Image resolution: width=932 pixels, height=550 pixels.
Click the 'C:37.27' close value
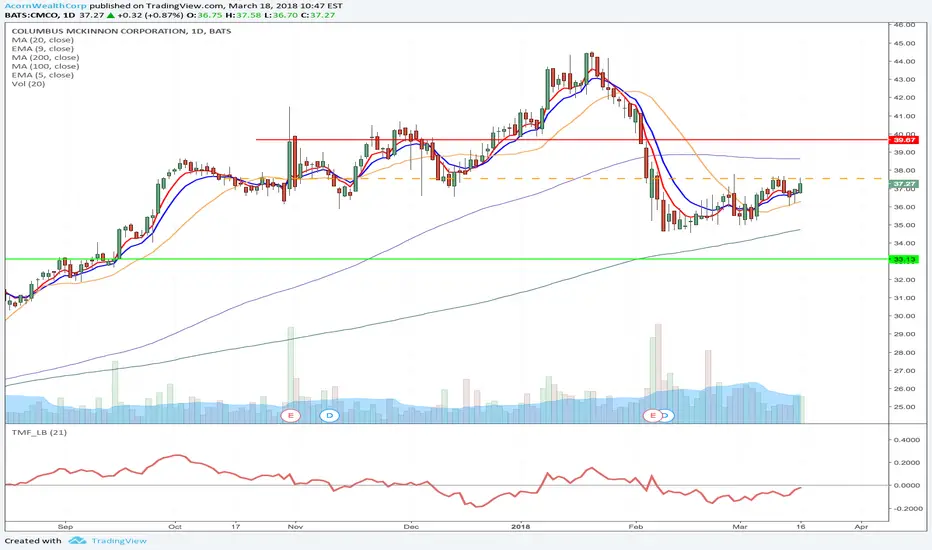[319, 15]
